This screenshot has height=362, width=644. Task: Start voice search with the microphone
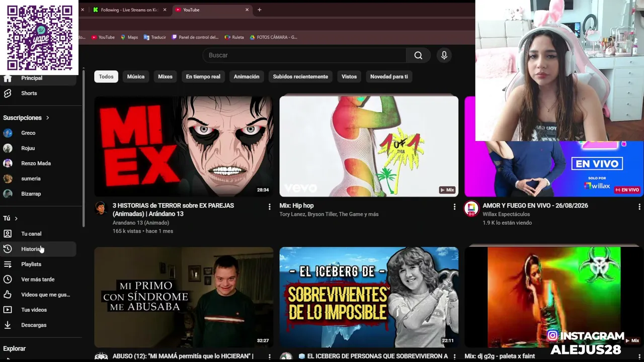point(444,55)
